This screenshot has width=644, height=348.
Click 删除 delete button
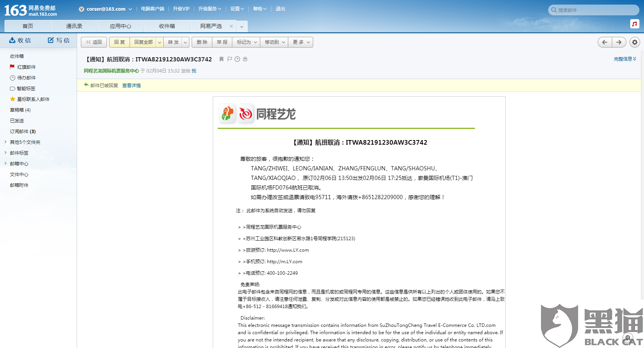click(202, 42)
